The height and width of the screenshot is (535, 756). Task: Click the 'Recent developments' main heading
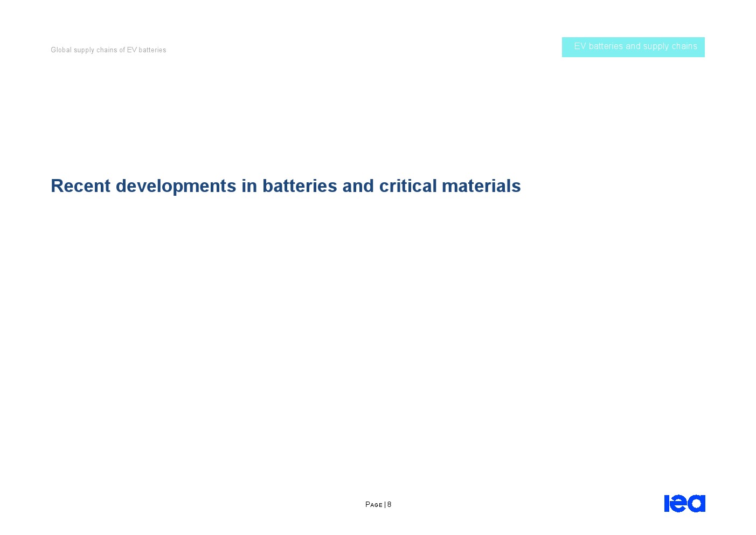pyautogui.click(x=286, y=186)
